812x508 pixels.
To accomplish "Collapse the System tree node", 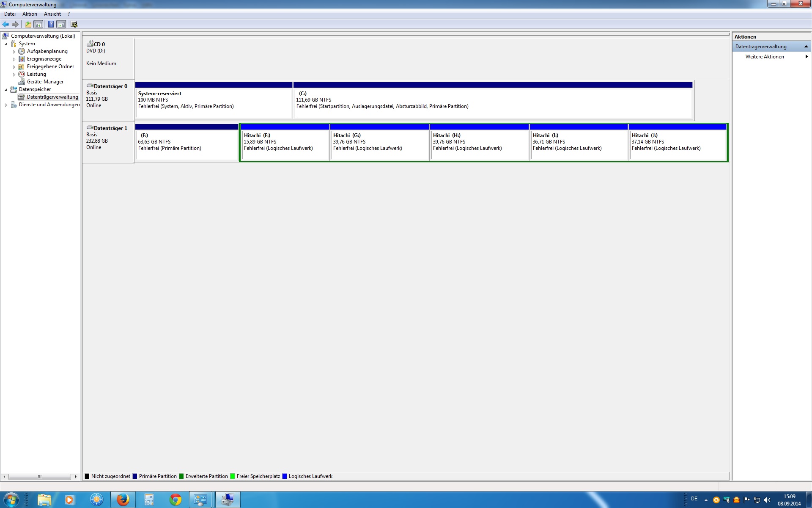I will coord(6,44).
